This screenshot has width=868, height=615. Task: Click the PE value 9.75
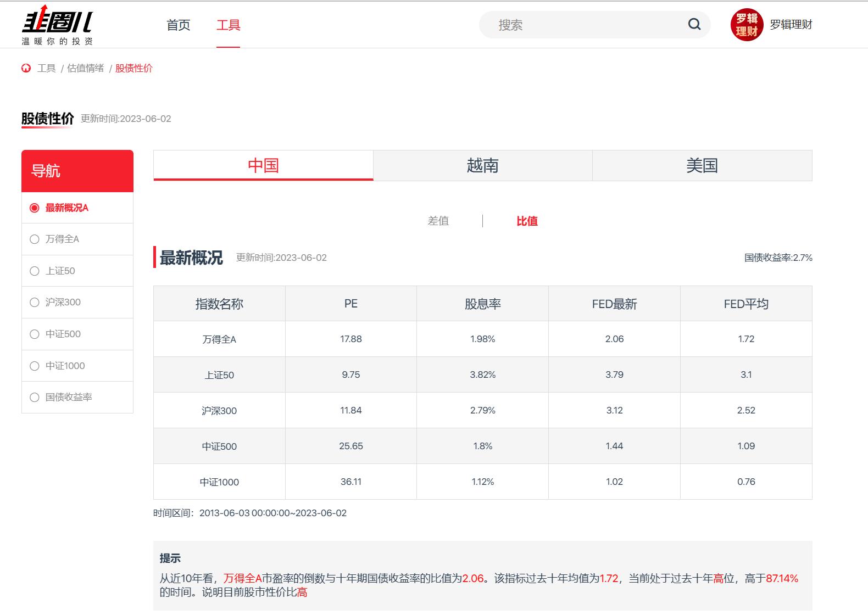click(x=351, y=374)
